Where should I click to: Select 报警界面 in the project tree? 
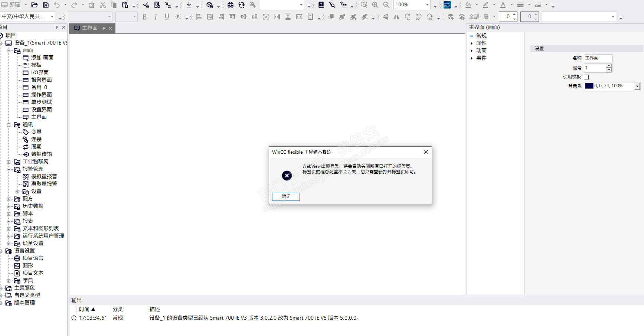click(x=42, y=80)
